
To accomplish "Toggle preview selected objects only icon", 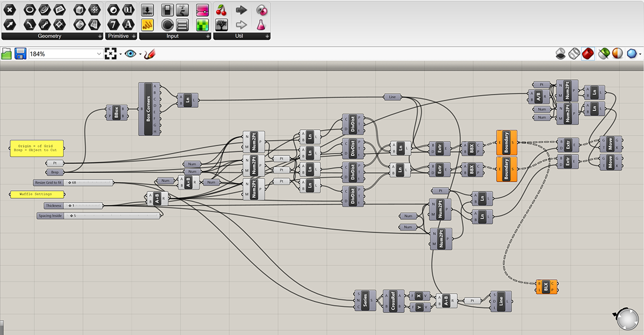I will coord(604,53).
